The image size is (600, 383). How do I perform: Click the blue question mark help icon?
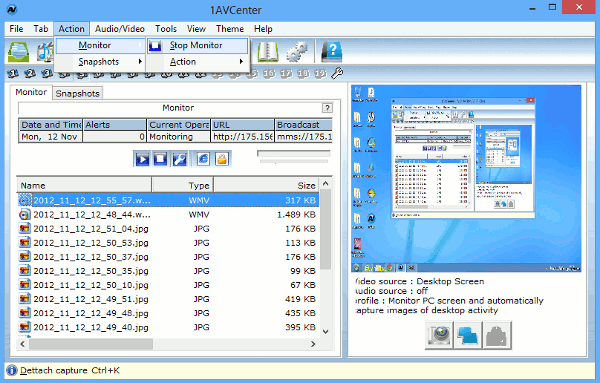click(332, 52)
